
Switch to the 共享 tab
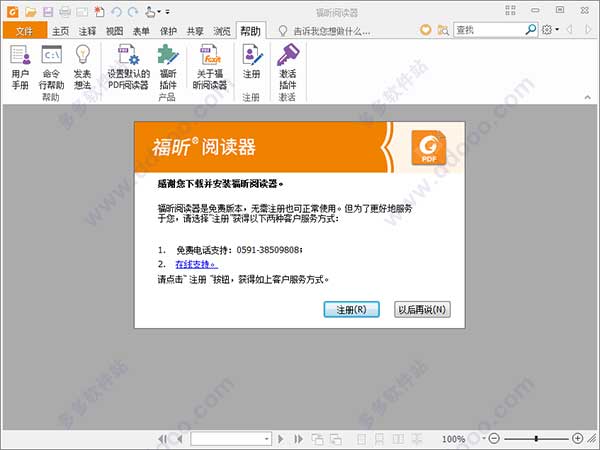tap(195, 31)
